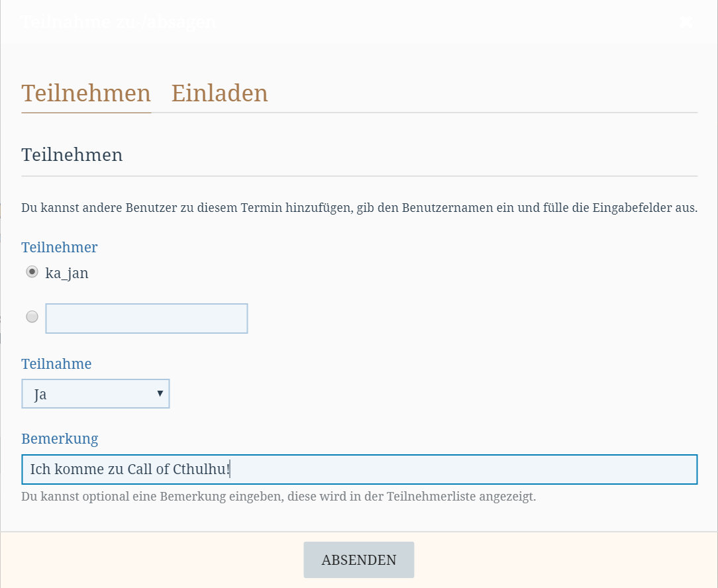This screenshot has width=718, height=588.
Task: Select the ka_jan radio button
Action: (x=32, y=272)
